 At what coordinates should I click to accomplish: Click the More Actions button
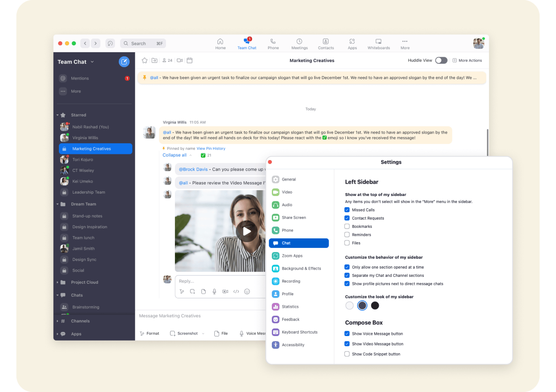point(467,60)
